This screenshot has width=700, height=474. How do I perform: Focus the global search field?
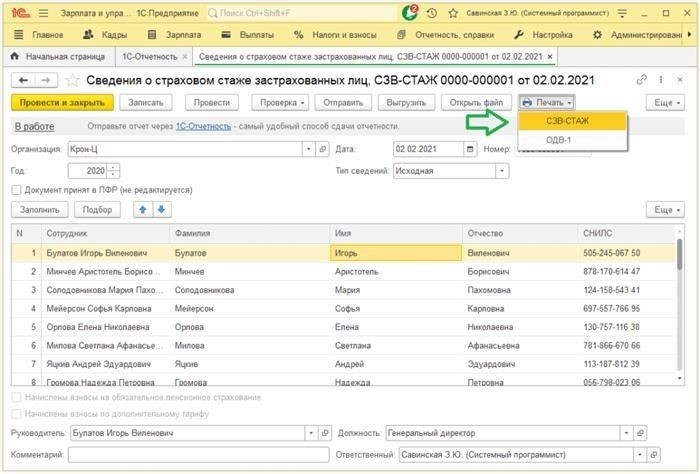[x=301, y=13]
